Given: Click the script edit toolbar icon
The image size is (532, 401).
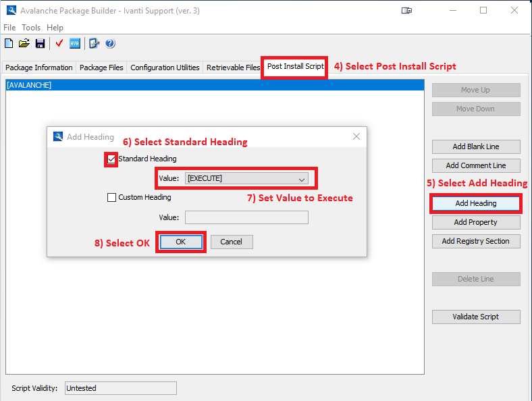Looking at the screenshot, I should 94,43.
